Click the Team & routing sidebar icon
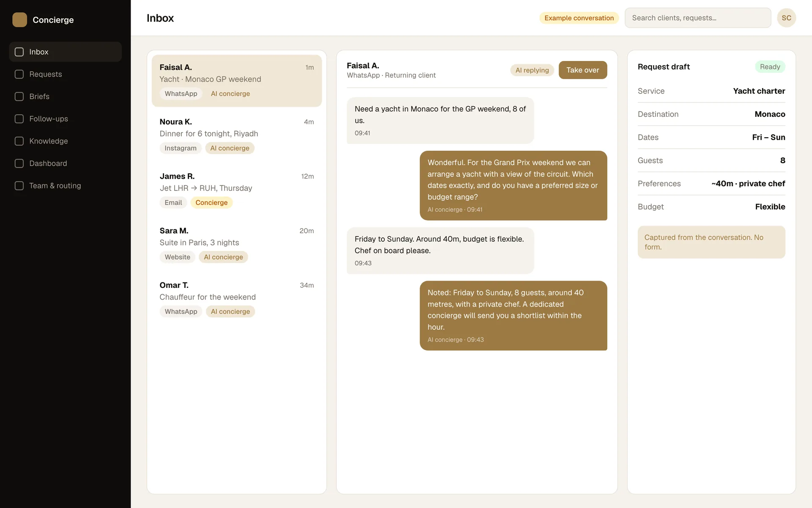Screen dimensions: 812x508 [x=19, y=185]
